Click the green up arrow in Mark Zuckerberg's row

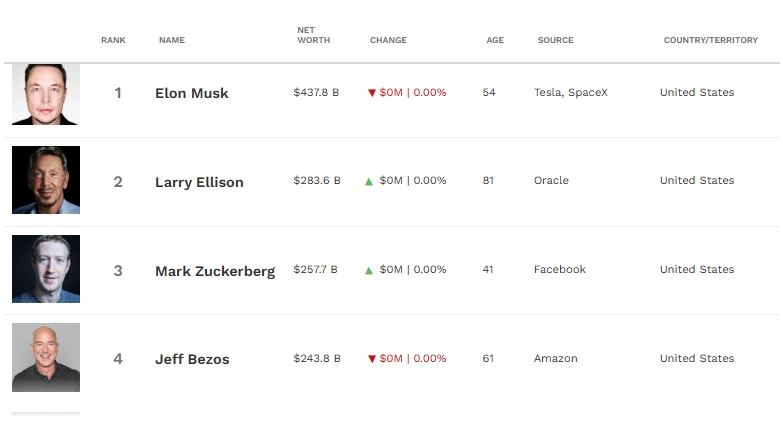[x=369, y=271]
